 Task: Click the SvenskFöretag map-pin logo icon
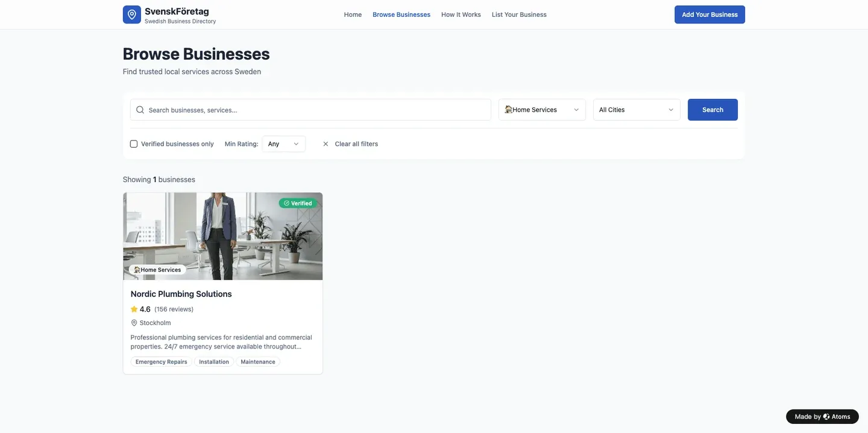tap(131, 14)
